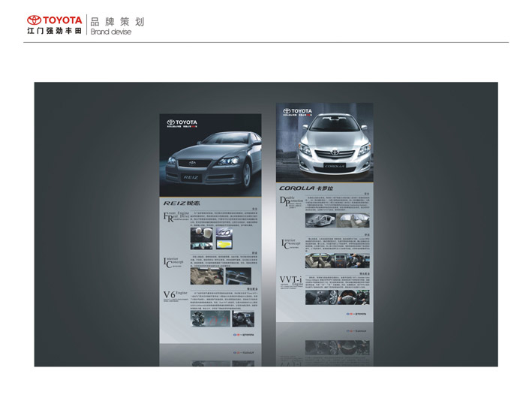
Task: Select the silver Corolla car photo
Action: click(x=325, y=143)
